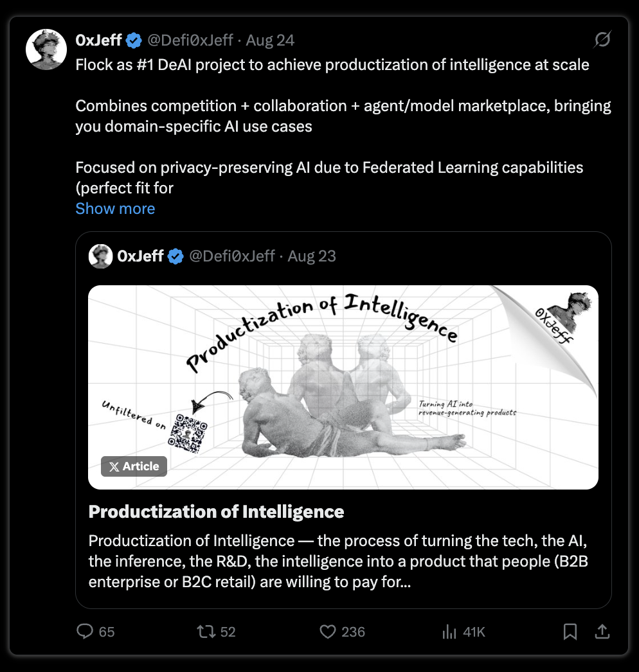Open the Productization of Intelligence cover image
The image size is (639, 672).
343,387
